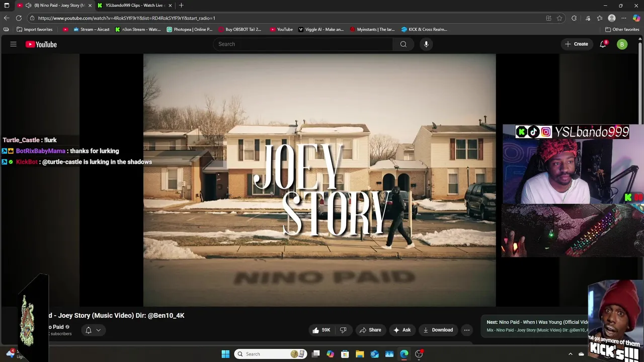
Task: Go back in browser history
Action: point(7,18)
